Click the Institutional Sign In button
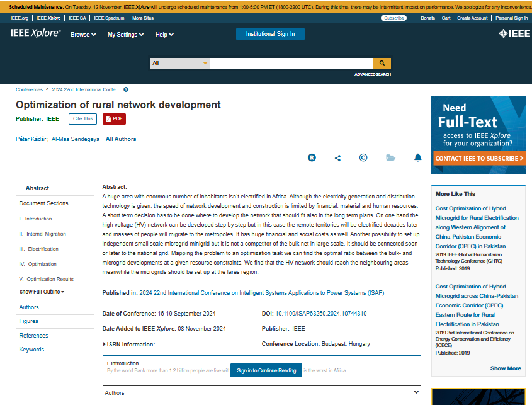 click(x=270, y=34)
